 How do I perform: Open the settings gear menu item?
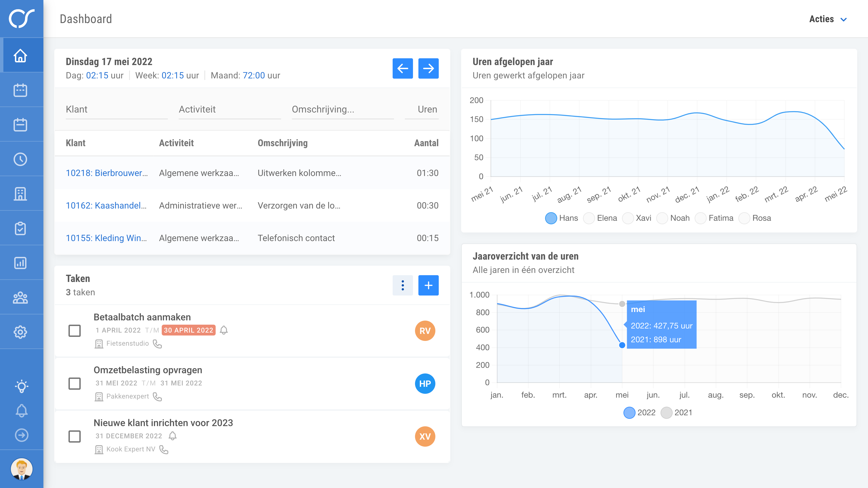point(20,332)
